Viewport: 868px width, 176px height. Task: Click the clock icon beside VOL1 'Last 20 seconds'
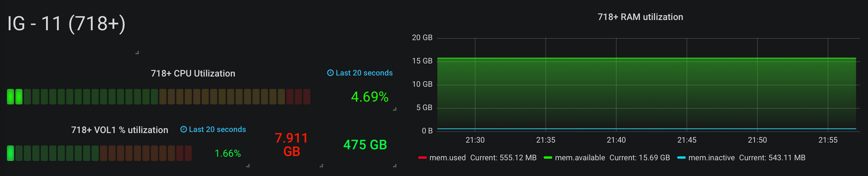tap(184, 130)
